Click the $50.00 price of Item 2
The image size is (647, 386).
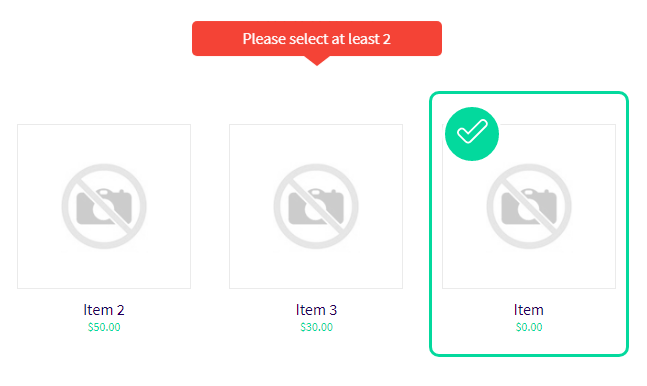(104, 327)
